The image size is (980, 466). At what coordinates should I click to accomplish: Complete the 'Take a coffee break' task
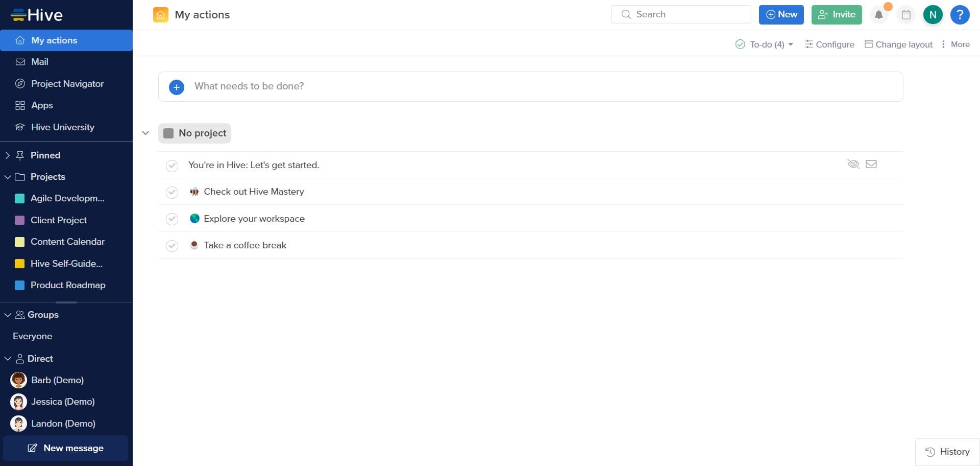pos(172,246)
